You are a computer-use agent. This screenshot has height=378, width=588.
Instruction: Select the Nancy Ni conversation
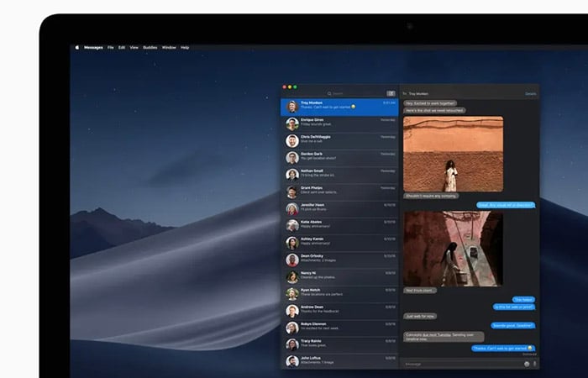point(339,277)
